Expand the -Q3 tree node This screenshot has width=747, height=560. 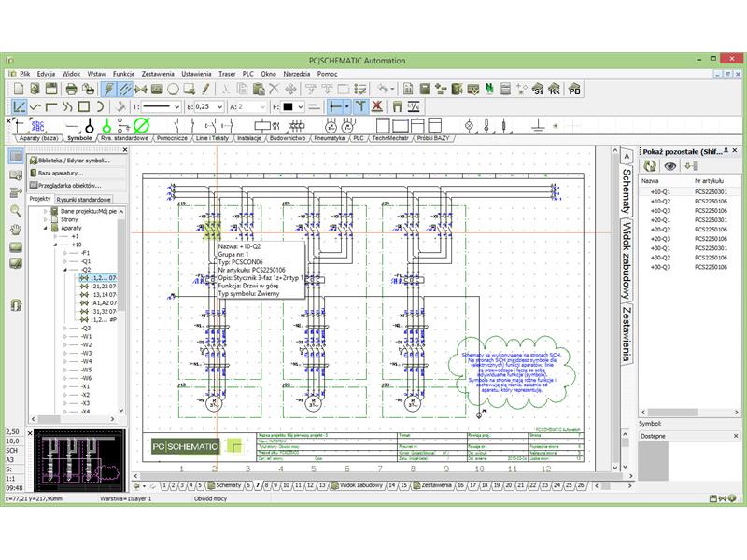pyautogui.click(x=65, y=329)
